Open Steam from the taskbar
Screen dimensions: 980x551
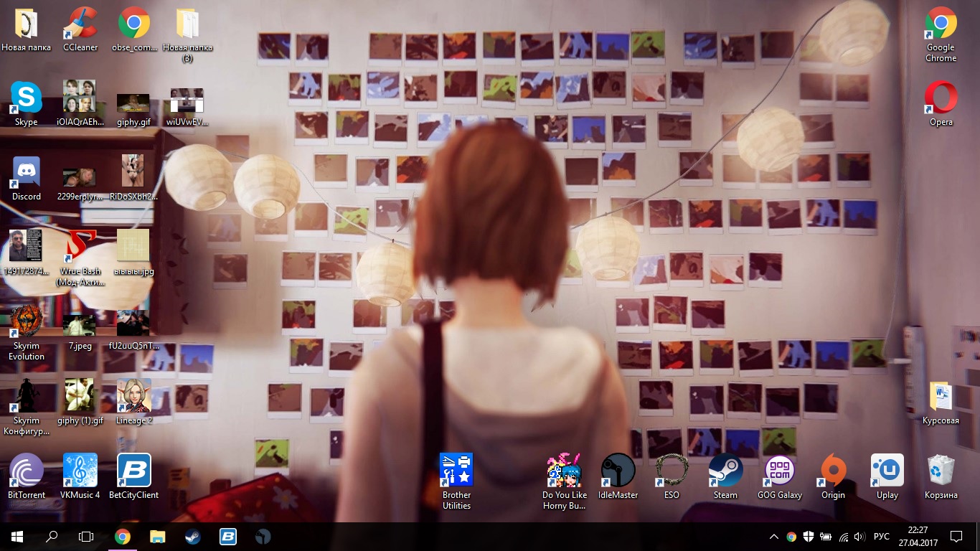click(x=192, y=537)
